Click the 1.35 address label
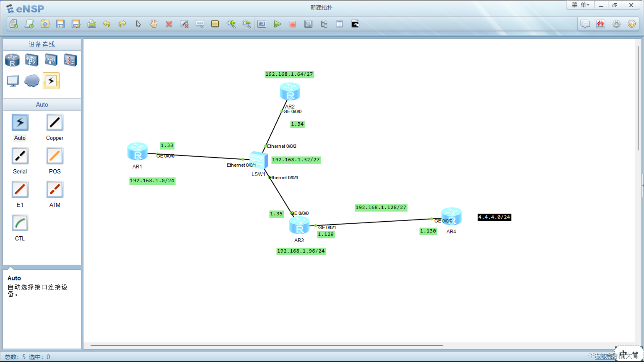Viewport: 644px width, 362px height. coord(276,214)
